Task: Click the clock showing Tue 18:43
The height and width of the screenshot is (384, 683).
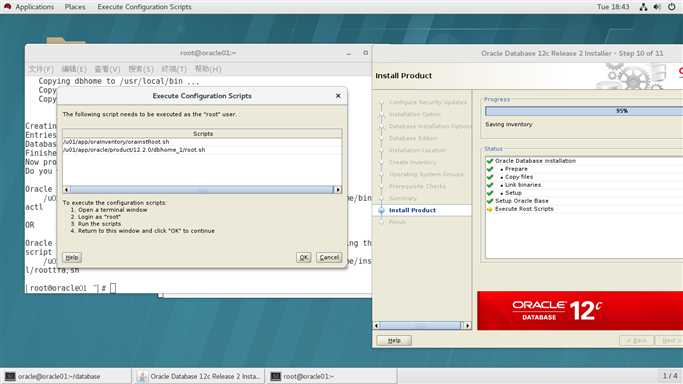Action: pos(613,7)
